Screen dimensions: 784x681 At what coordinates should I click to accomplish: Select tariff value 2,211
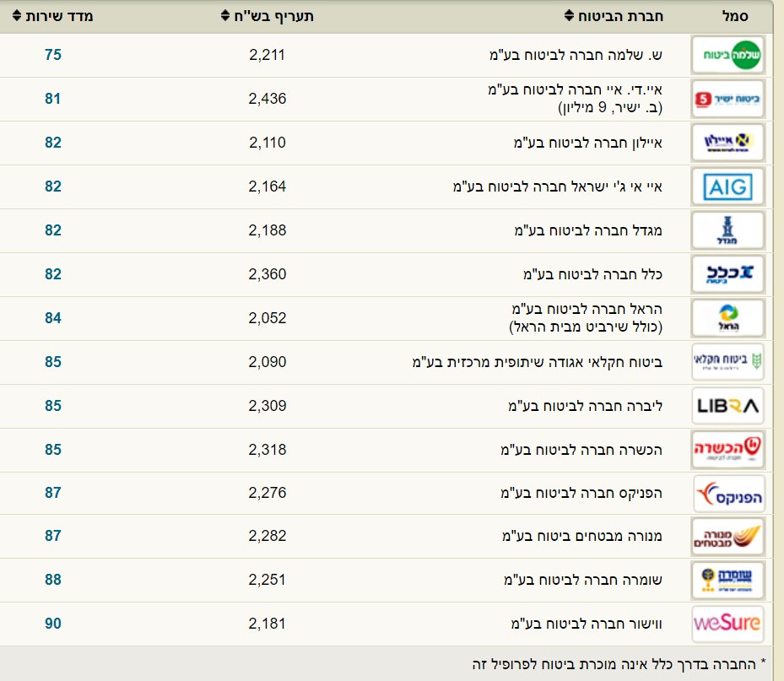coord(267,55)
